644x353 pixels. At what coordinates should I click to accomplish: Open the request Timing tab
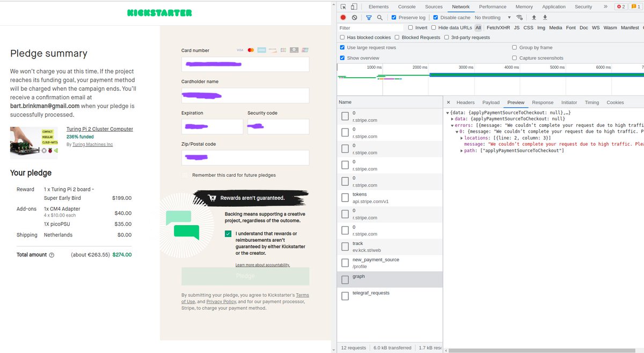[x=592, y=103]
